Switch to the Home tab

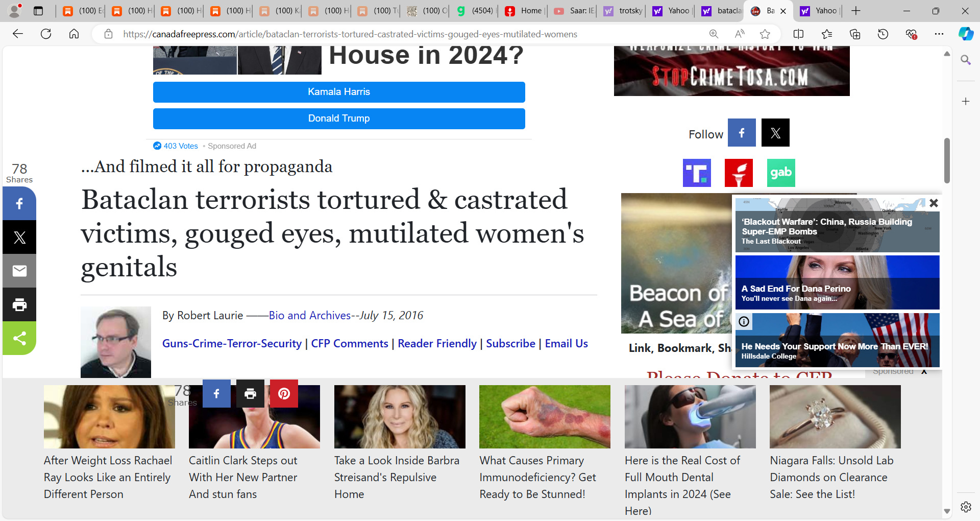[524, 11]
